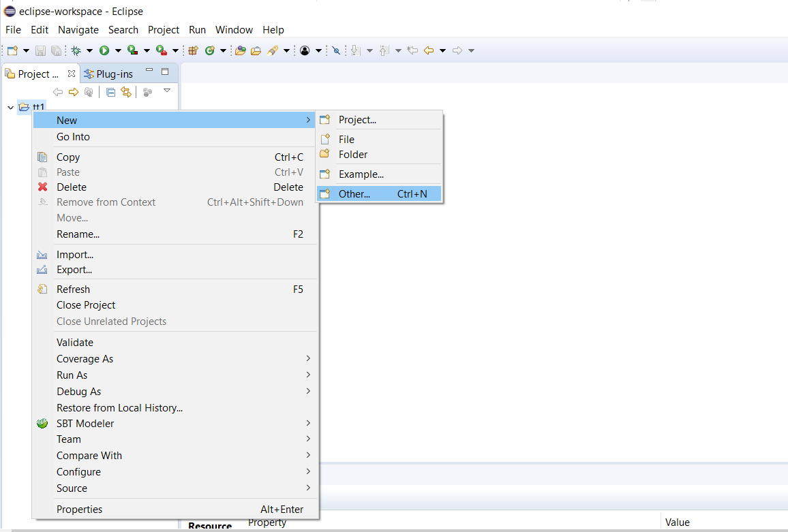This screenshot has width=788, height=532.
Task: Choose File in the New submenu
Action: coord(380,139)
